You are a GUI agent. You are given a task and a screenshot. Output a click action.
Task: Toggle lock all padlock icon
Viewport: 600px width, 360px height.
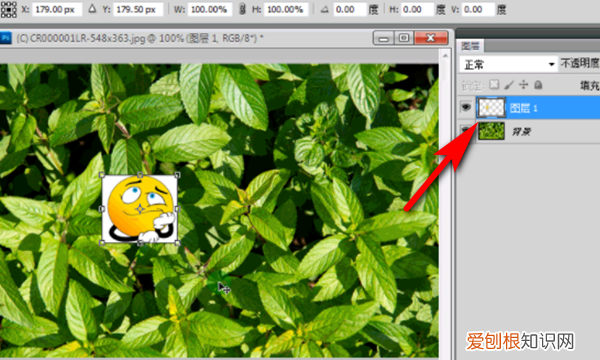[x=538, y=85]
